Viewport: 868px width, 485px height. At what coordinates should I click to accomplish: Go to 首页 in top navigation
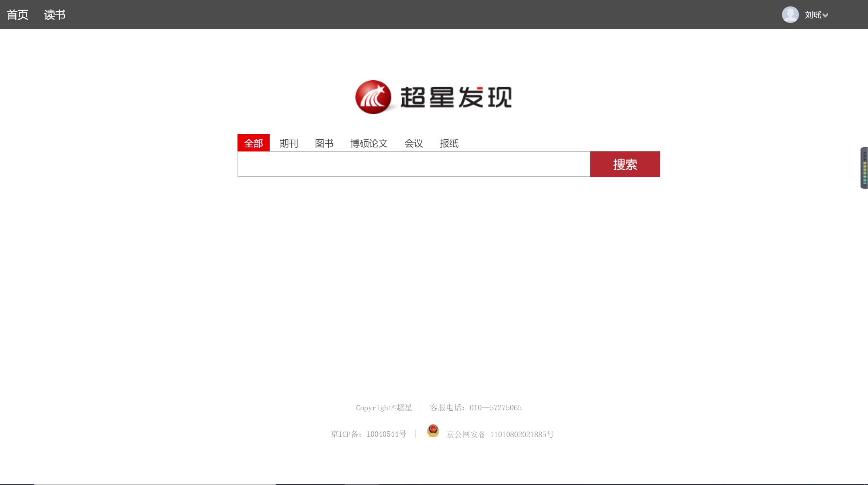pyautogui.click(x=18, y=15)
